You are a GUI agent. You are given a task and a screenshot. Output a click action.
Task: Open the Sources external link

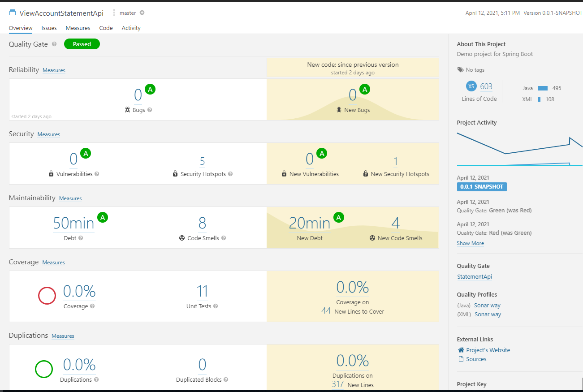coord(476,359)
